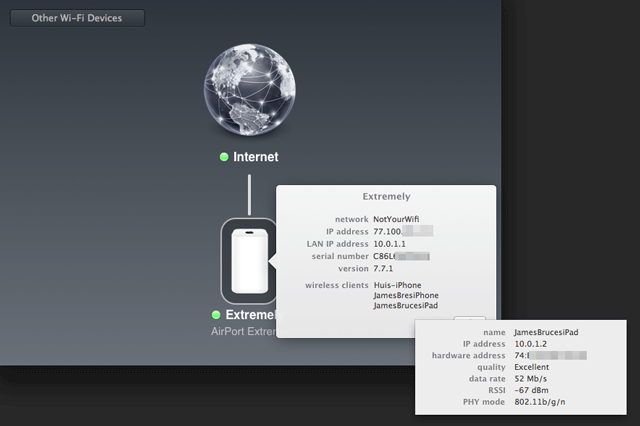The height and width of the screenshot is (426, 640).
Task: Click the data rate value 52 Mb/s
Action: pyautogui.click(x=530, y=379)
